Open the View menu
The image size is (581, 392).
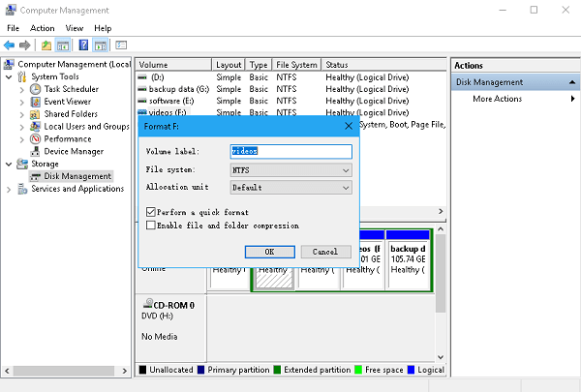[x=75, y=28]
